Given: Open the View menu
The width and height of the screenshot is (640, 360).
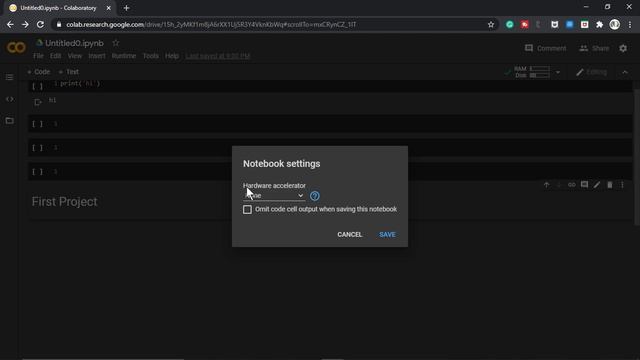Looking at the screenshot, I should coord(75,56).
